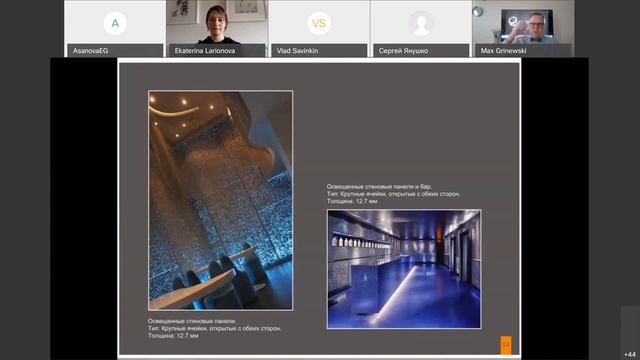Click 'Толщина: 12.7 мм' above bar photo
The width and height of the screenshot is (640, 360).
(352, 201)
